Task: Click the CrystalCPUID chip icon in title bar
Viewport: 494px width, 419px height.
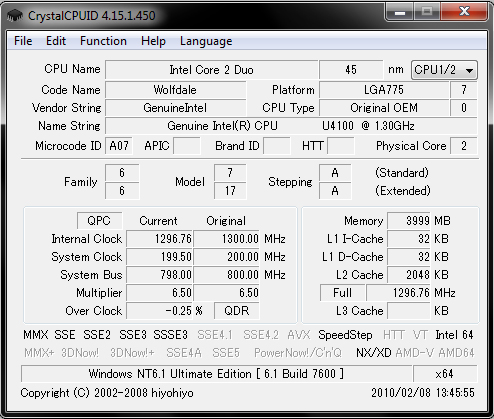Action: click(15, 15)
